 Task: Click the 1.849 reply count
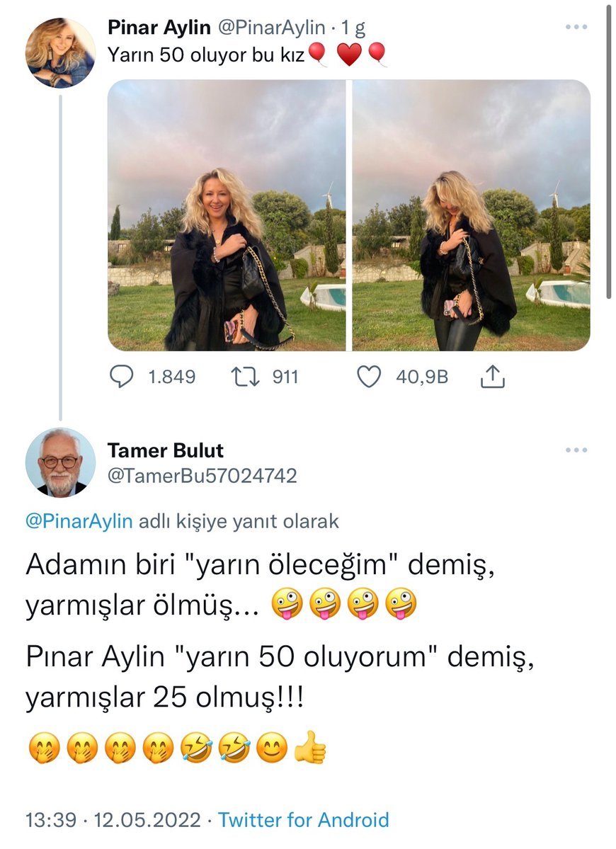171,377
